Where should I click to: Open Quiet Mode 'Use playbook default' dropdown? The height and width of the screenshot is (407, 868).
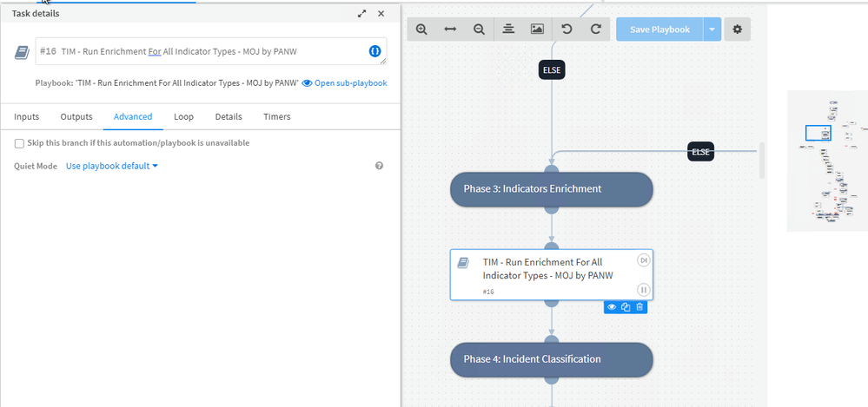(112, 166)
